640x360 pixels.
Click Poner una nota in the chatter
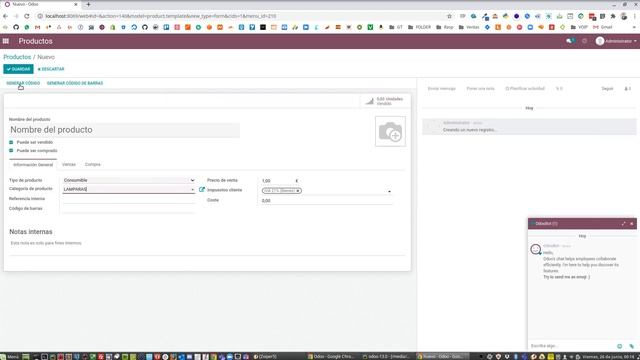click(480, 89)
